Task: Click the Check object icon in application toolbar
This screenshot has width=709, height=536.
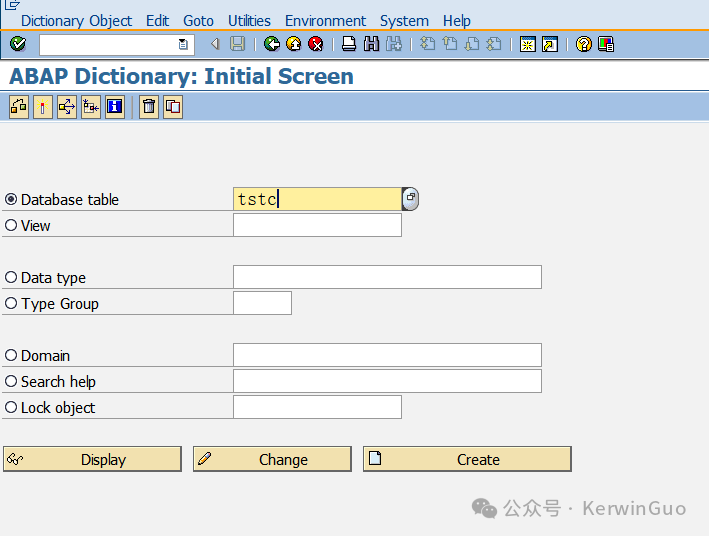Action: point(19,107)
